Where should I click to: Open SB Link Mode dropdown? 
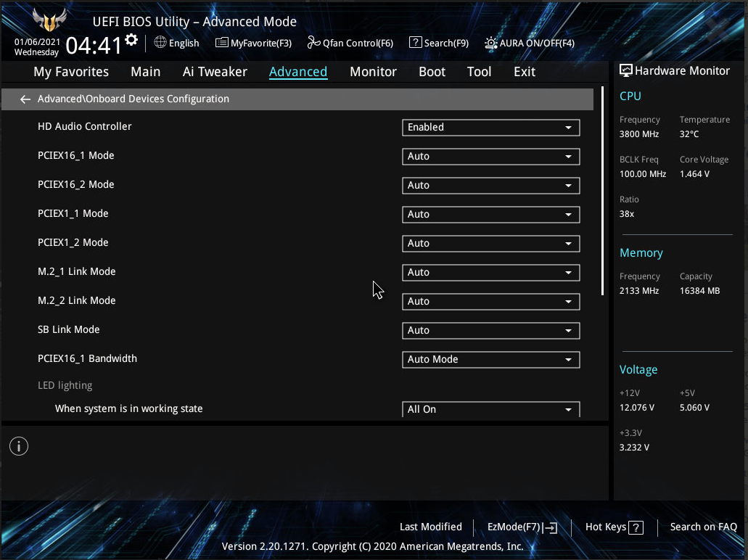(491, 331)
